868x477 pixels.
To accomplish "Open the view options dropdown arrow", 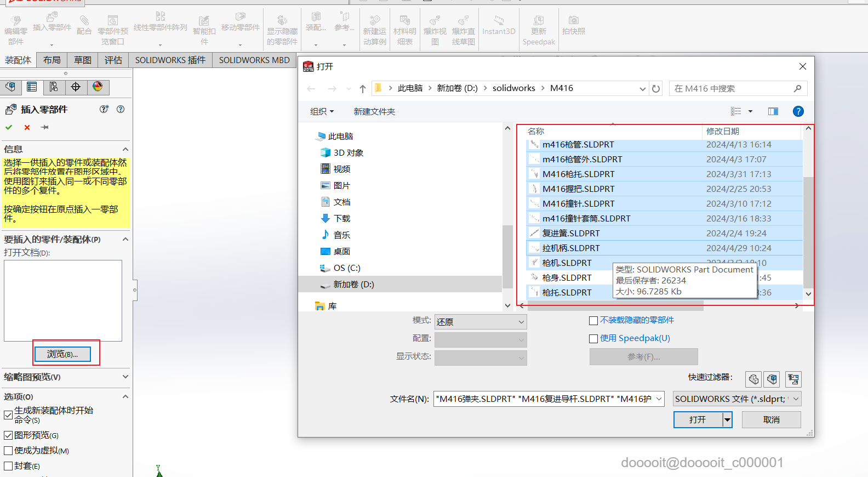I will 750,111.
